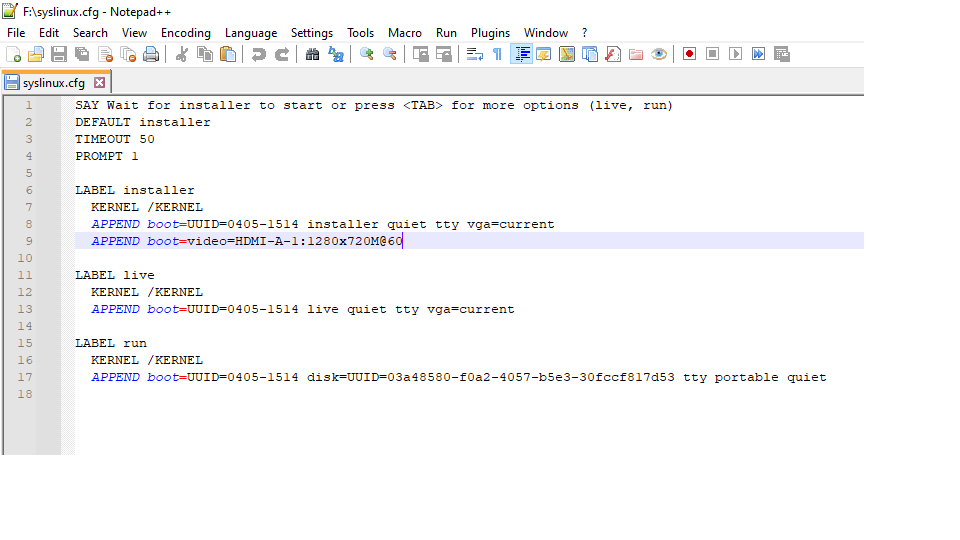Toggle Show All Characters pilcrow icon
This screenshot has width=960, height=540.
(x=497, y=54)
